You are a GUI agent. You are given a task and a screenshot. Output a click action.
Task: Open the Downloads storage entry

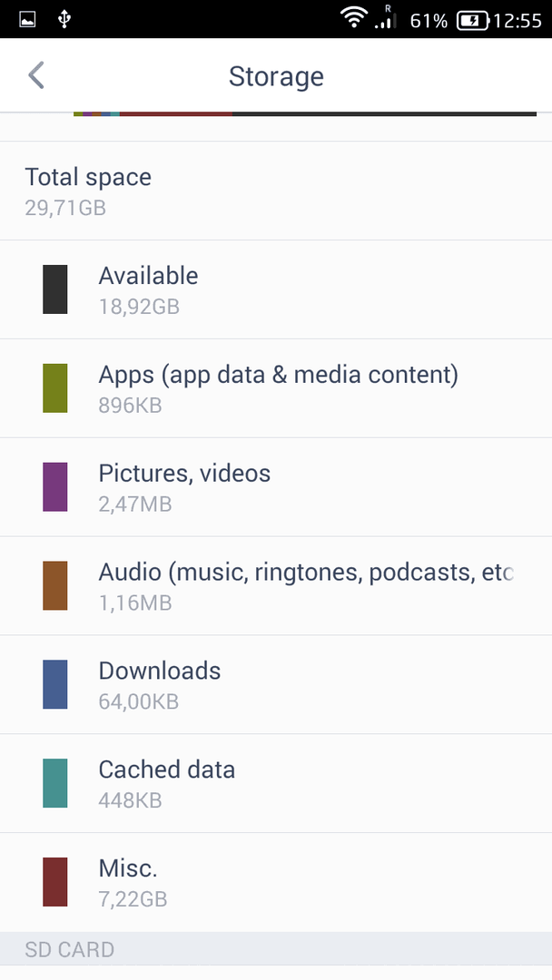point(276,684)
